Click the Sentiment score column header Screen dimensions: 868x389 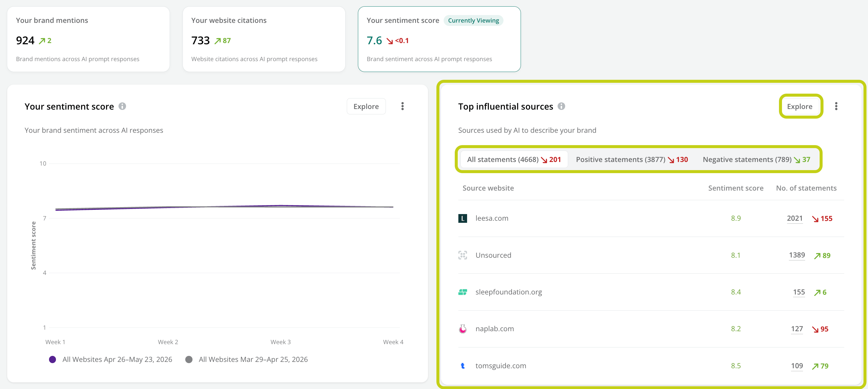coord(736,188)
